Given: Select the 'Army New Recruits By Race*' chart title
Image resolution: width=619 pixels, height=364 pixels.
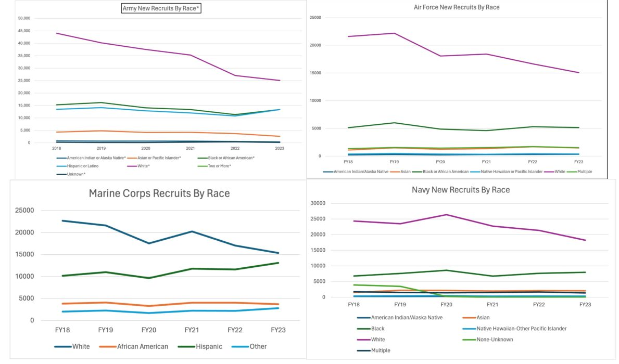Looking at the screenshot, I should pyautogui.click(x=161, y=8).
